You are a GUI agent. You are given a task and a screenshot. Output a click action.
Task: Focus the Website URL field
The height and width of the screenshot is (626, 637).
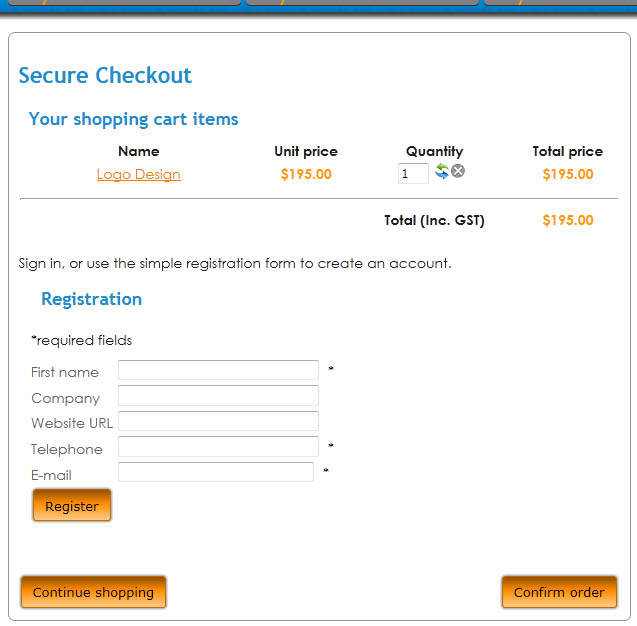[x=218, y=421]
